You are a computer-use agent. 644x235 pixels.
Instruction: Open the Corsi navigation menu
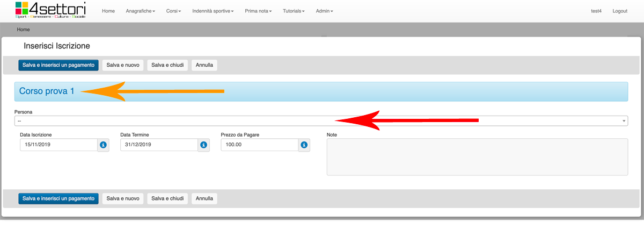click(172, 11)
